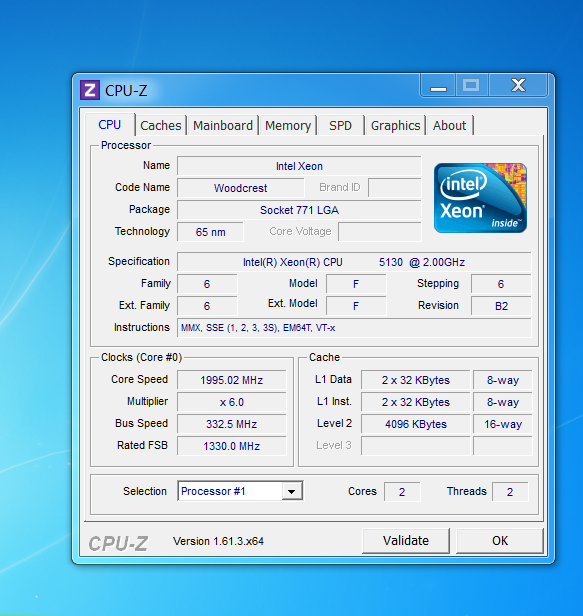Click the Family value 6

click(x=207, y=284)
